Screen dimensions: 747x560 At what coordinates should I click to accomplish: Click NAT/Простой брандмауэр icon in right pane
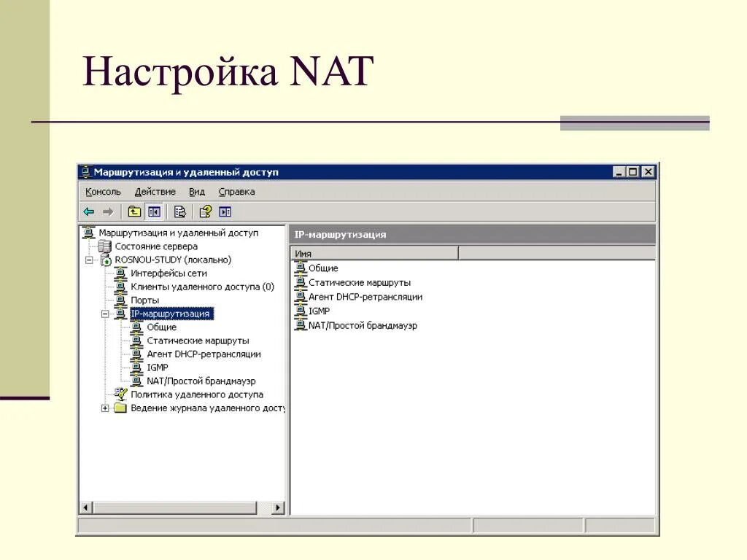click(x=300, y=325)
